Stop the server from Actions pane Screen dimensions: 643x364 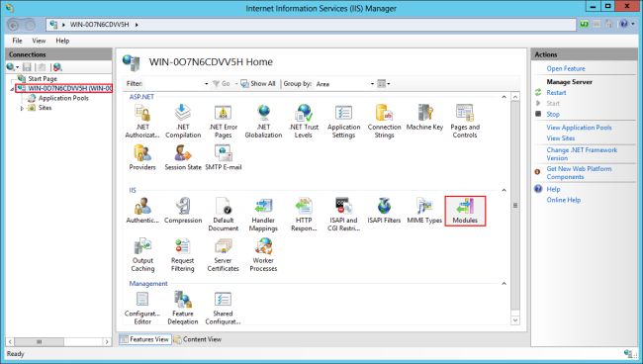[x=553, y=115]
